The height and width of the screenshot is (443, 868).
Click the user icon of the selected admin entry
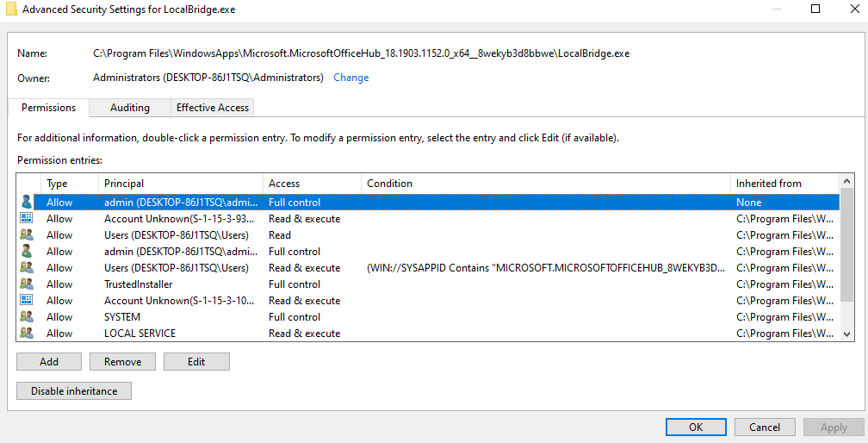coord(26,203)
